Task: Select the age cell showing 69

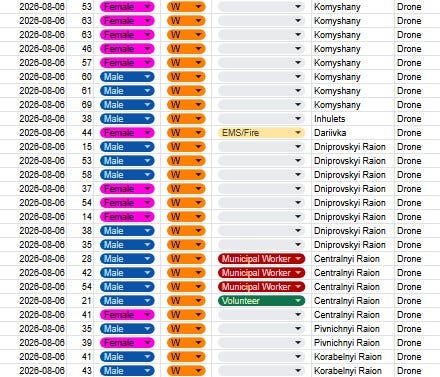Action: click(80, 105)
